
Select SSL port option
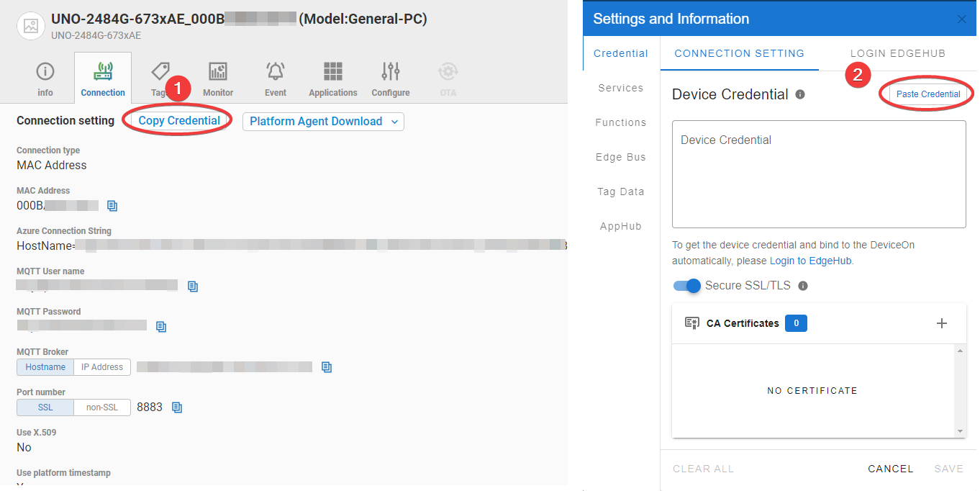point(45,407)
